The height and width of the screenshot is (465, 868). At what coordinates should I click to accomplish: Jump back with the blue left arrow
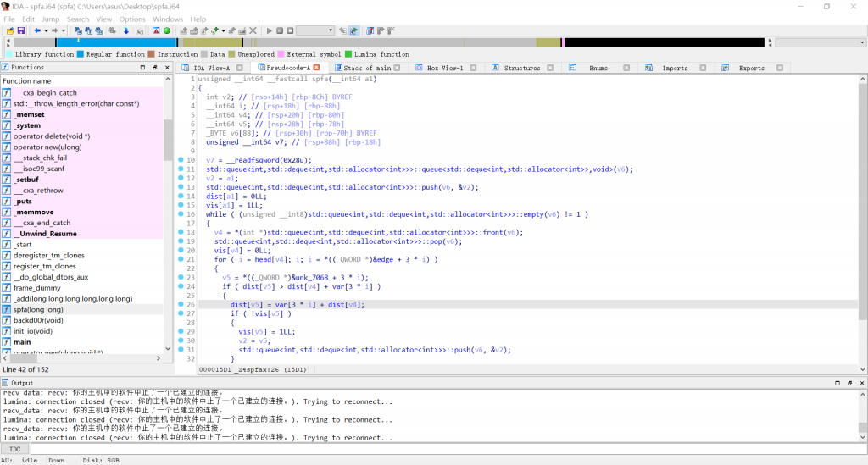[x=37, y=31]
